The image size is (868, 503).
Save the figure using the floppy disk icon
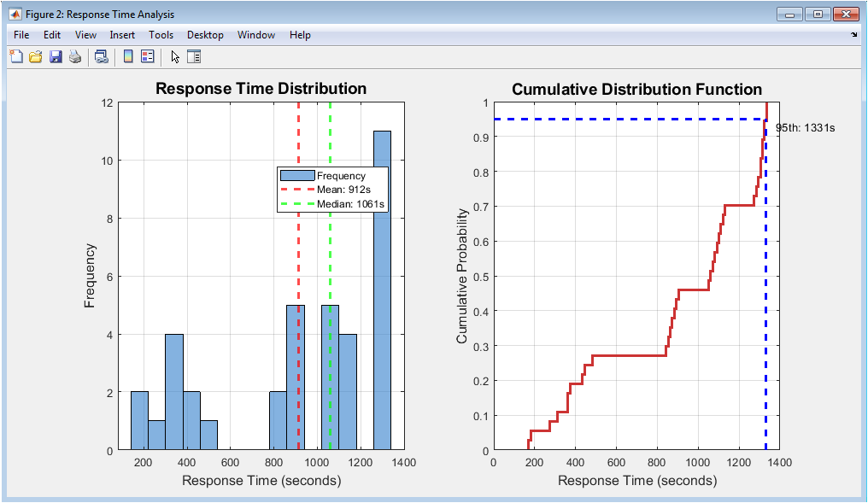(x=56, y=57)
